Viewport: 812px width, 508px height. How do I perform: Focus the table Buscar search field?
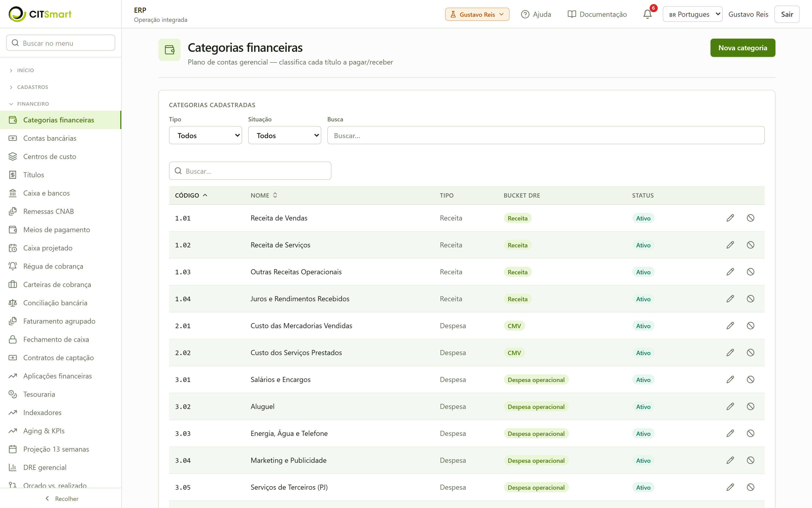click(x=250, y=171)
